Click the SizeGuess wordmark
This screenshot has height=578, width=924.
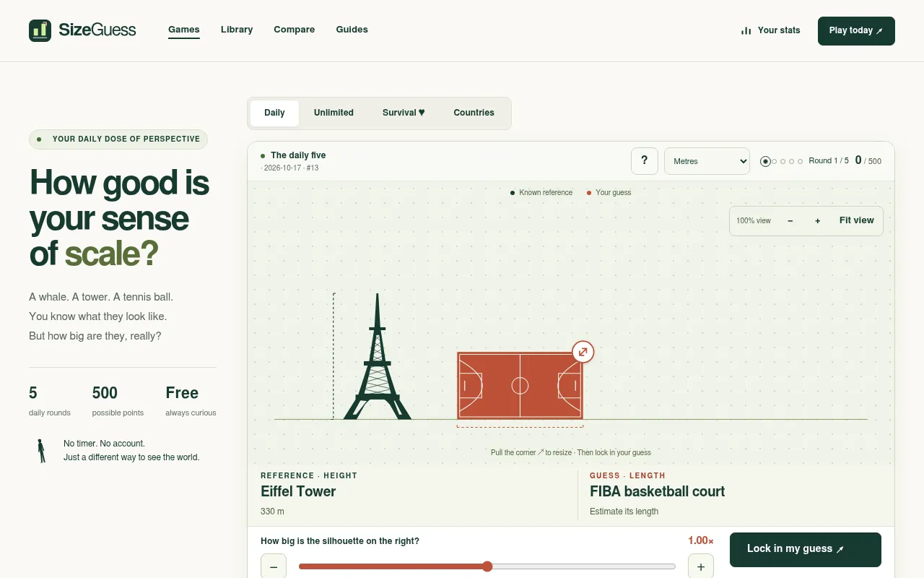tap(97, 30)
